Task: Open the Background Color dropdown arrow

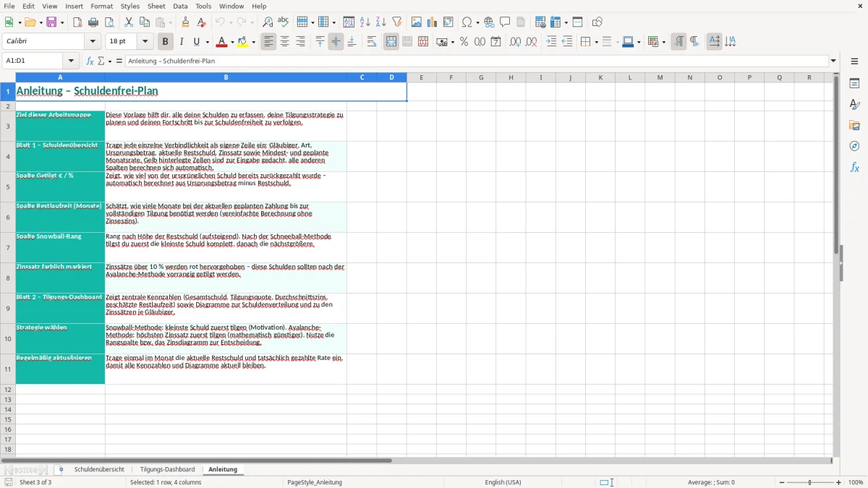Action: click(x=254, y=42)
